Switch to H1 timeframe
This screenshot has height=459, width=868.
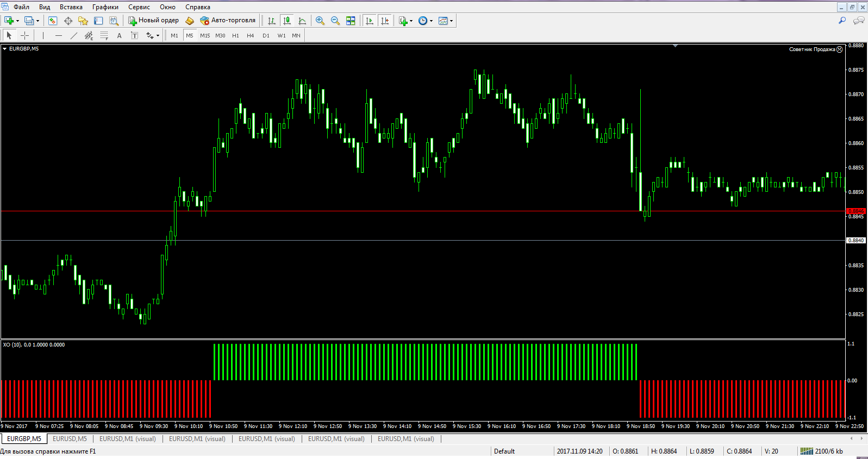click(235, 35)
